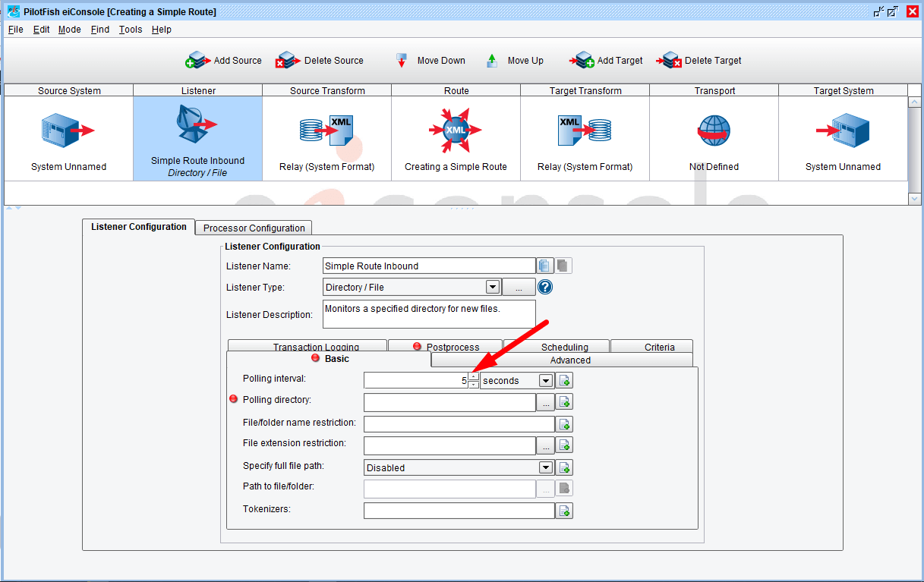
Task: Click the Polling directory browse button
Action: coord(545,402)
